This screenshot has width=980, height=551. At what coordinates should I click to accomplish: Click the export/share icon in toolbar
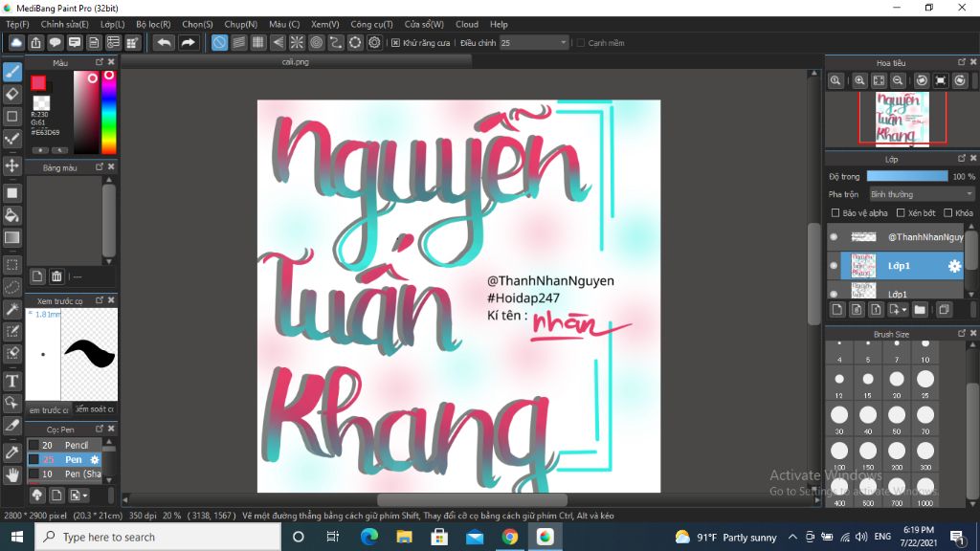click(x=35, y=42)
